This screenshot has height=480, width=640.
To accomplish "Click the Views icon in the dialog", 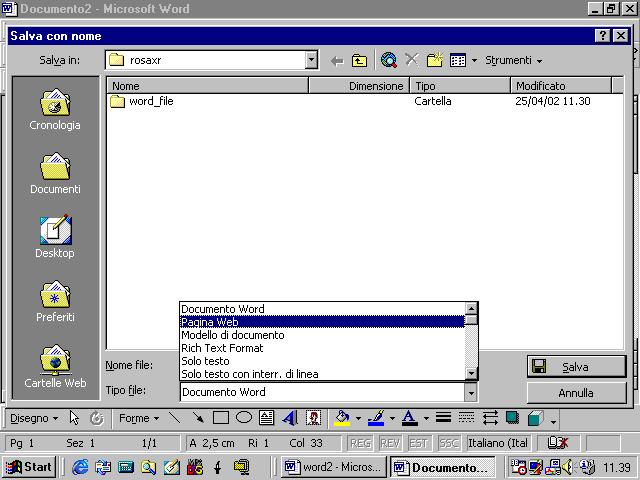I will pos(458,61).
